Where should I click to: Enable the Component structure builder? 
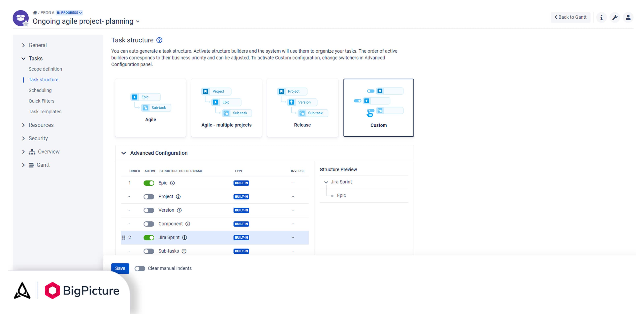[x=149, y=224]
